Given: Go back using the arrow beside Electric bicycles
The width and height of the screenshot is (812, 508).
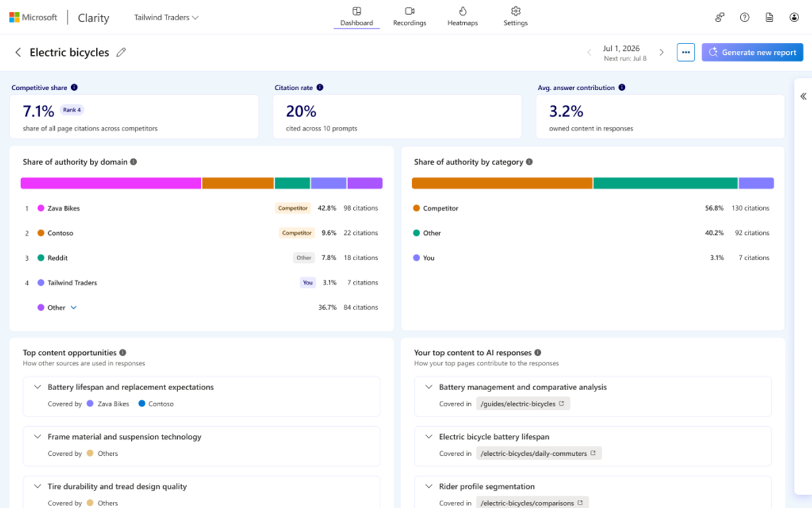Looking at the screenshot, I should [x=18, y=53].
